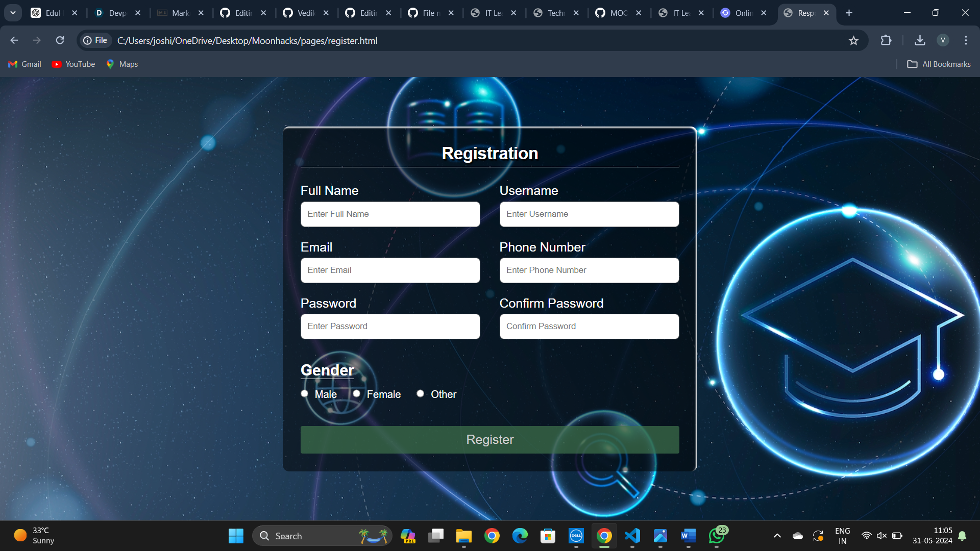The height and width of the screenshot is (551, 980).
Task: Show hidden system tray icons chevron
Action: coord(777,536)
